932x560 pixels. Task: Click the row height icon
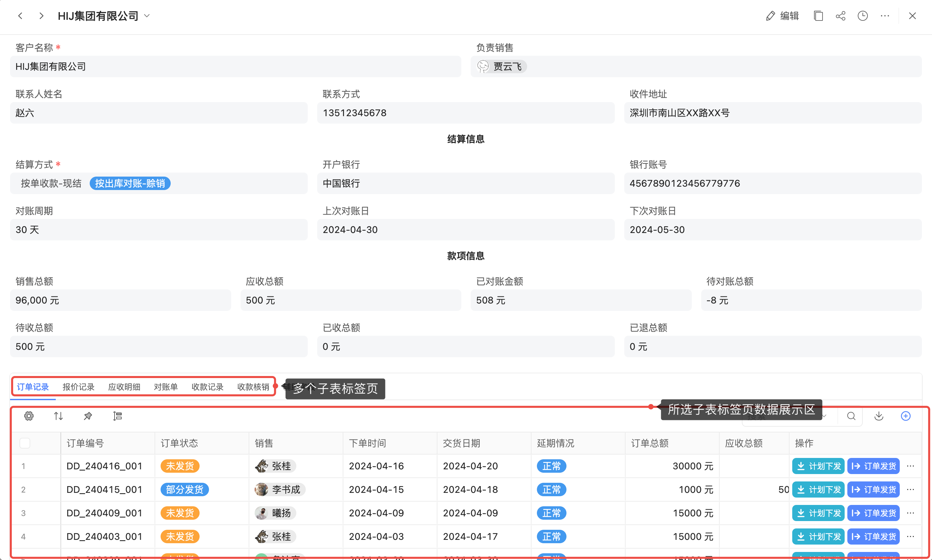[x=118, y=416]
